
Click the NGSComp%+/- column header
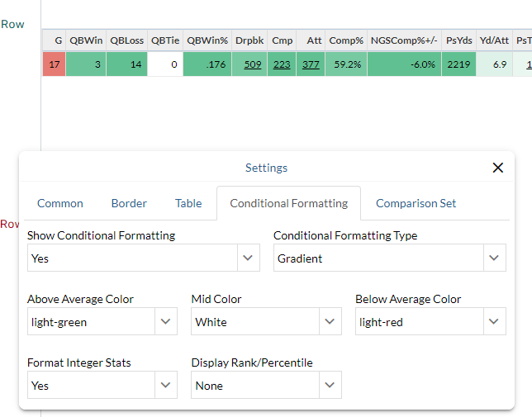(x=404, y=40)
